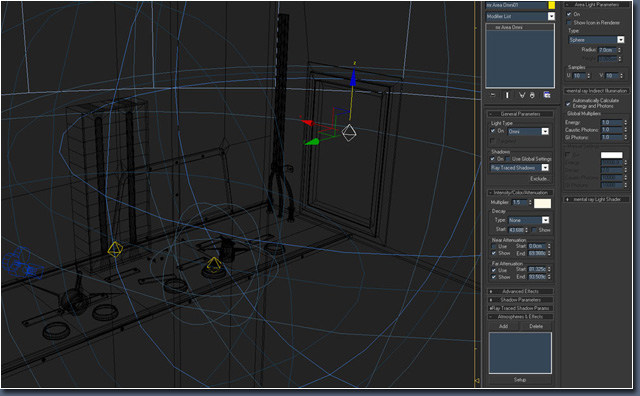This screenshot has height=396, width=640.
Task: Collapse Intensity/Color/Attenuation rollout
Action: (520, 192)
